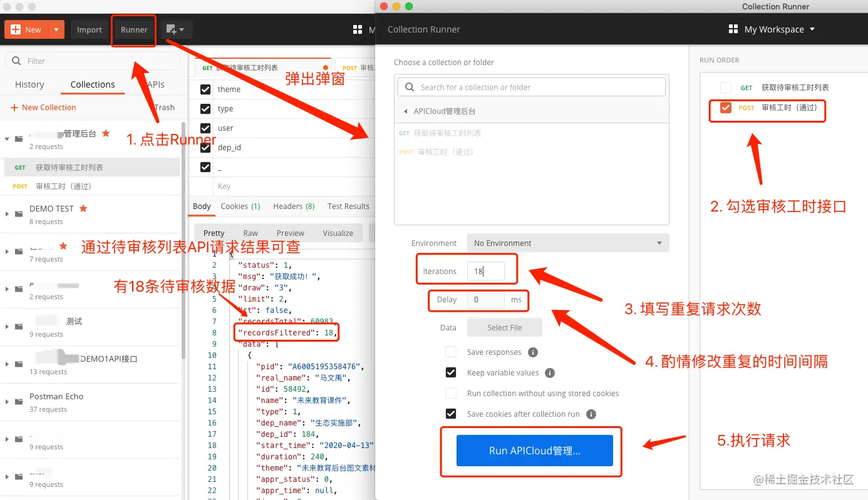This screenshot has height=500, width=868.
Task: Open the No Environment dropdown
Action: (x=568, y=243)
